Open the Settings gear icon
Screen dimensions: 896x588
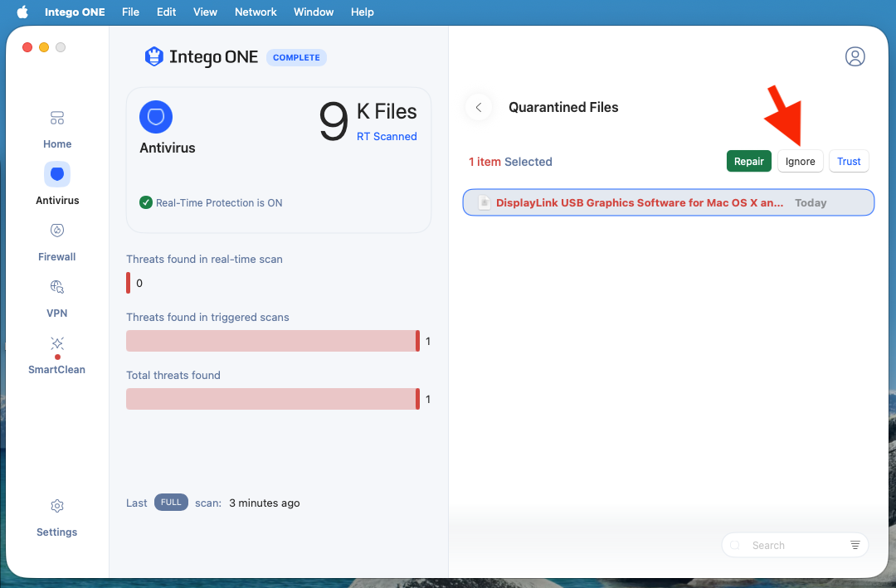[57, 506]
